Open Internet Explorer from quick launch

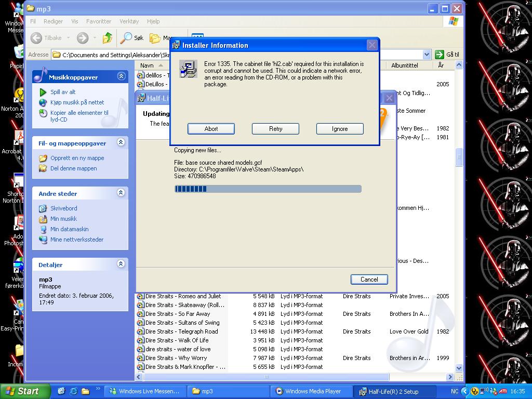click(x=73, y=391)
